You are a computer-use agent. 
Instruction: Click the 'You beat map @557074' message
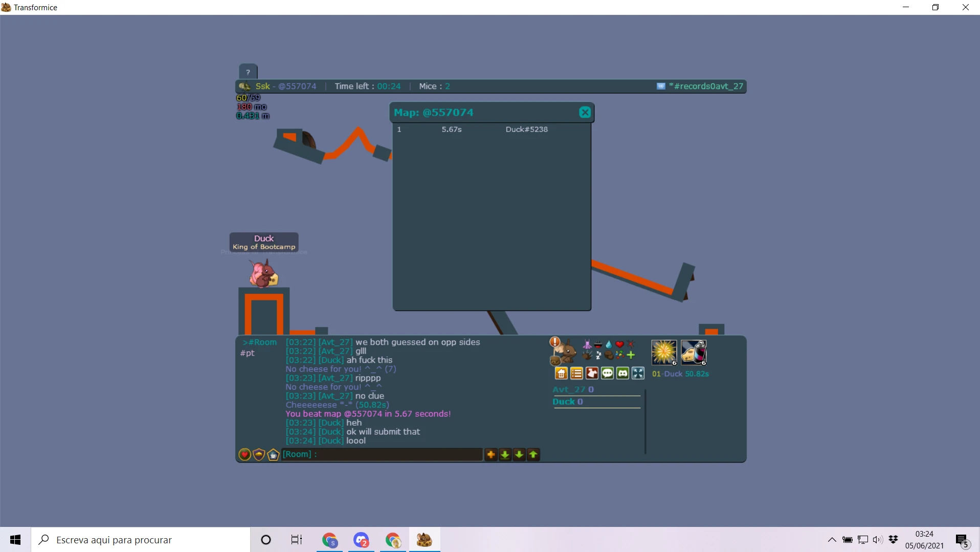[368, 414]
